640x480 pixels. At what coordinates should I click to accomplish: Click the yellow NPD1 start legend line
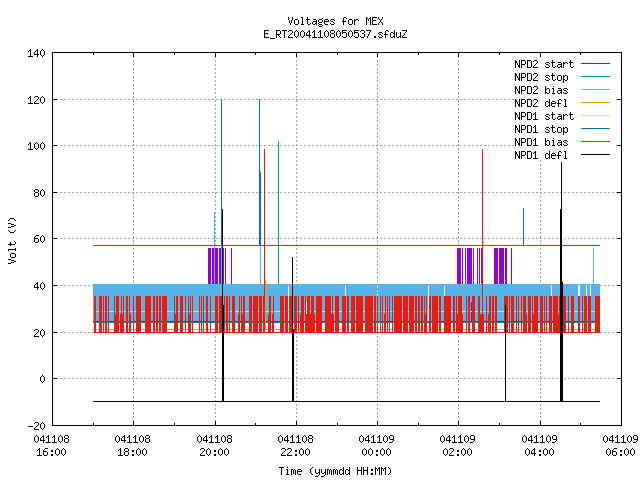pyautogui.click(x=595, y=116)
